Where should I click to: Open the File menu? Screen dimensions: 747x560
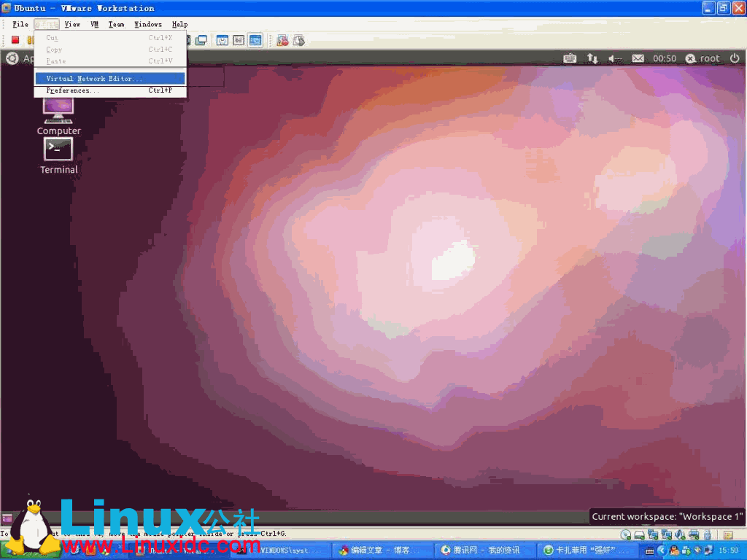(20, 24)
